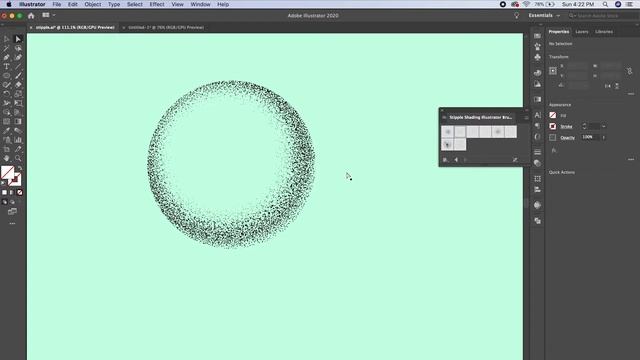Set paint mode to Color
This screenshot has width=640, height=360.
pos(4,193)
